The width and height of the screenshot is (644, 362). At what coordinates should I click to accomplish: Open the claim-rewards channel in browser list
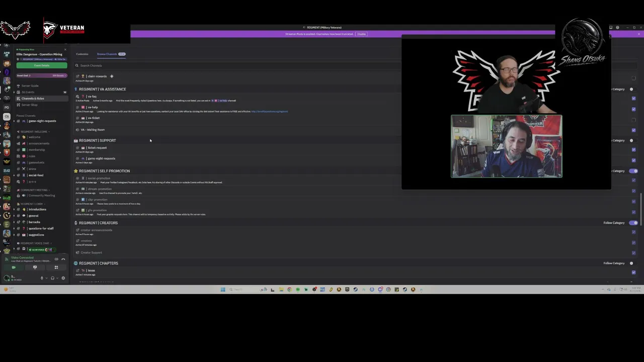(97, 76)
